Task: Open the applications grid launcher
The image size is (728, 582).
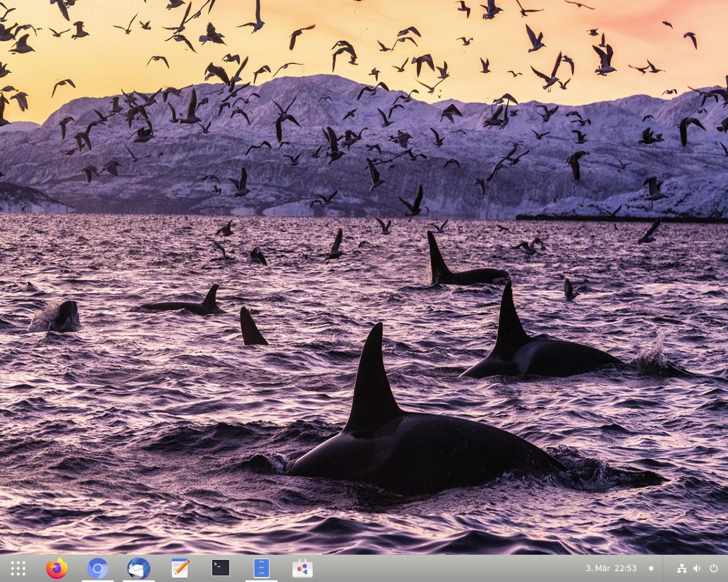Action: (18, 568)
